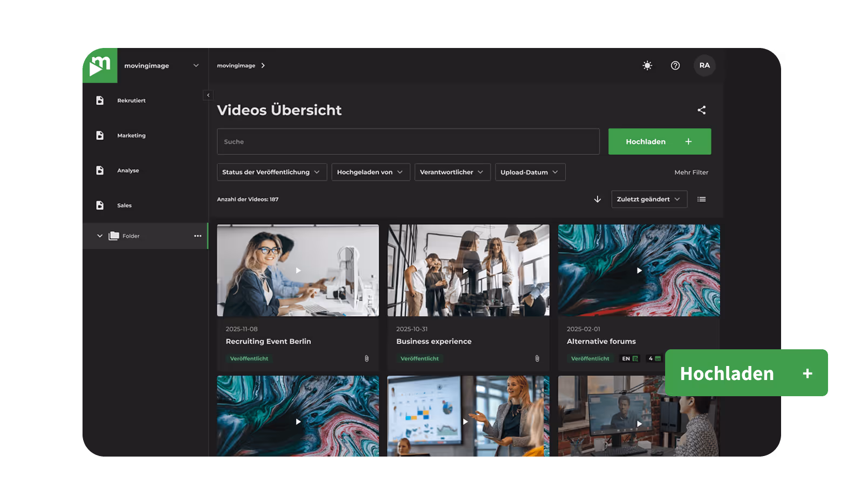
Task: Click attachment paperclip on Recruiting Event Berlin
Action: tap(367, 358)
